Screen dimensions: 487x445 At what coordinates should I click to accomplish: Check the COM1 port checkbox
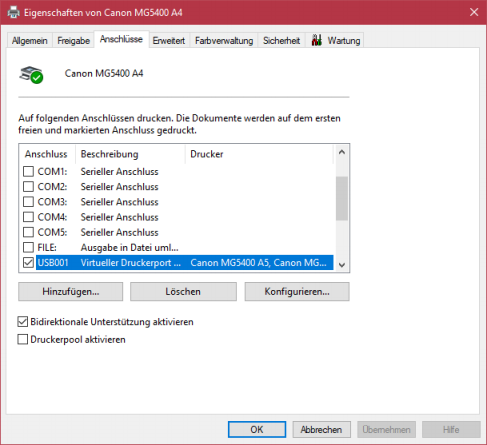[x=28, y=171]
